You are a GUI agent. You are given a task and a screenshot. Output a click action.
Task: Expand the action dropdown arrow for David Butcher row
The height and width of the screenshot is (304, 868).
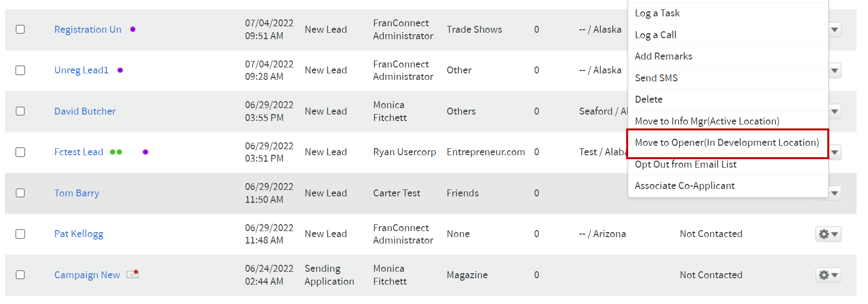[835, 111]
